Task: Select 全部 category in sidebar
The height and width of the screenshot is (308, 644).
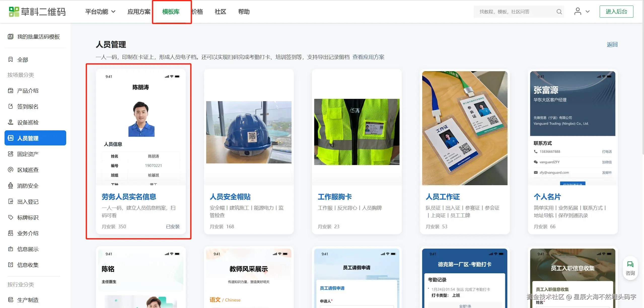Action: tap(22, 60)
